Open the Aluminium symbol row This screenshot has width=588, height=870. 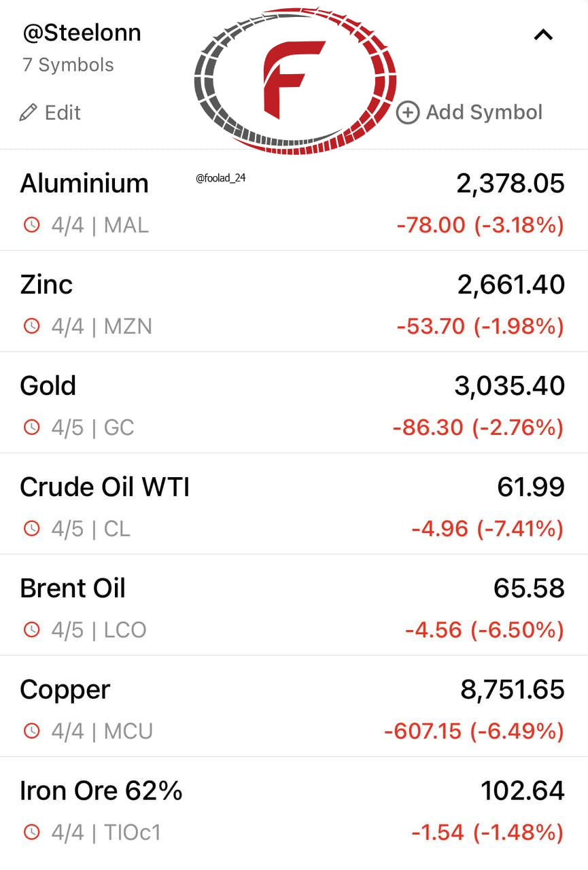tap(294, 201)
